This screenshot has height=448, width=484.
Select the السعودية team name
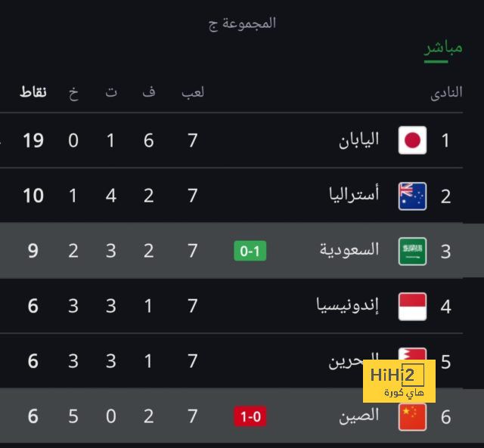pyautogui.click(x=349, y=250)
